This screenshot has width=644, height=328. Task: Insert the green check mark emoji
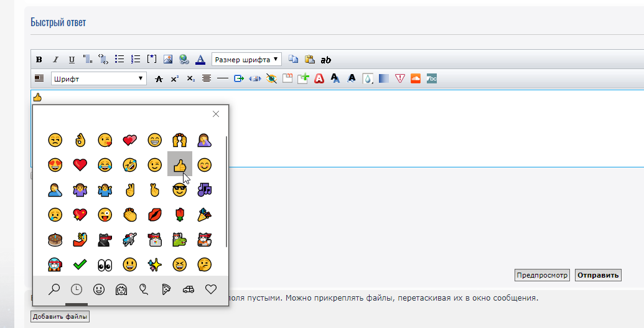click(x=80, y=265)
